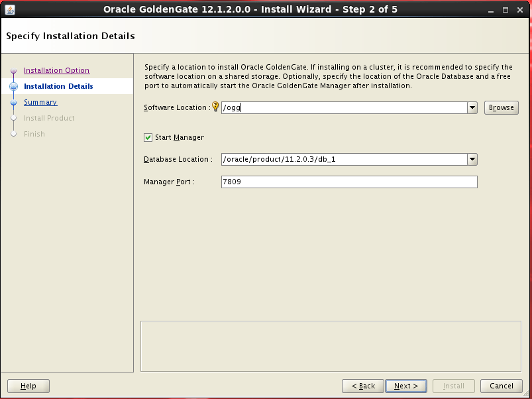Go to the Installation Option step link
The height and width of the screenshot is (399, 532).
[57, 70]
